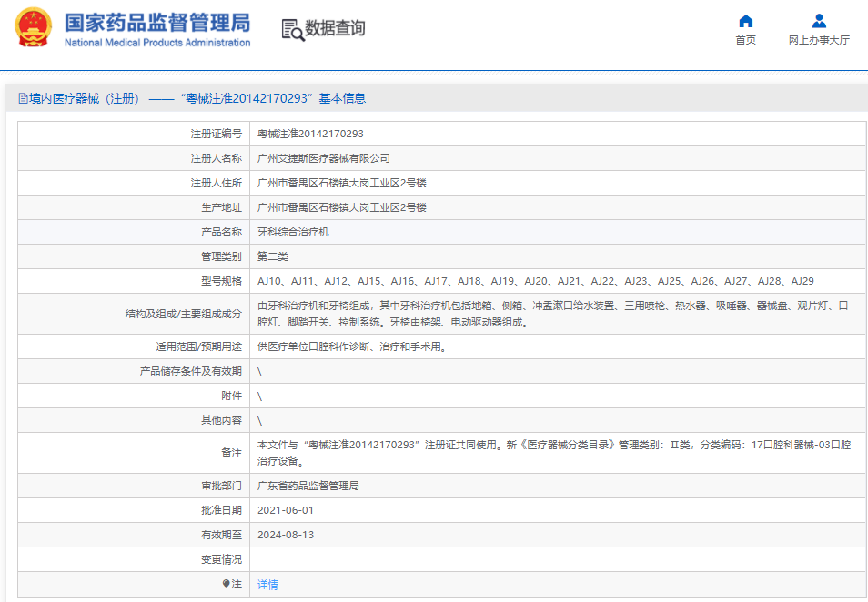Click the 数据查询 magnifier document icon
Viewport: 868px width, 602px height.
point(292,29)
